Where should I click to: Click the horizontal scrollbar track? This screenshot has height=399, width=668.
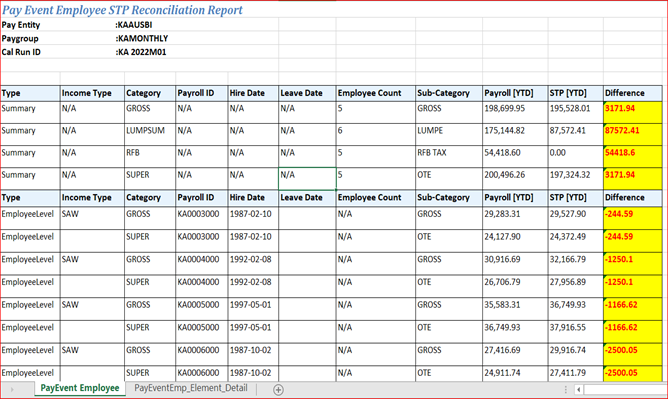click(x=625, y=390)
